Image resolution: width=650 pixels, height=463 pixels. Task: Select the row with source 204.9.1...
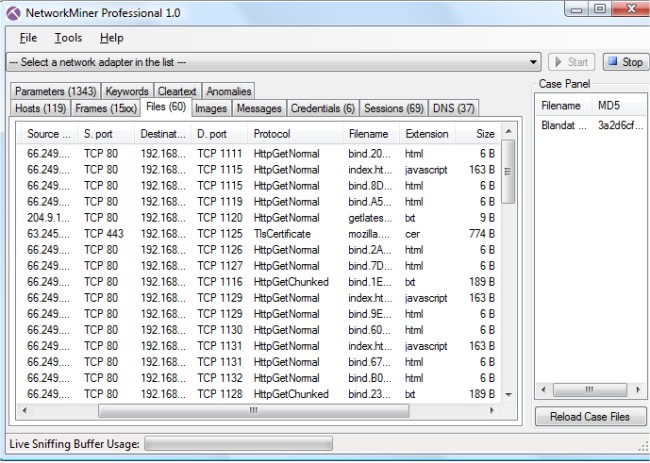259,218
